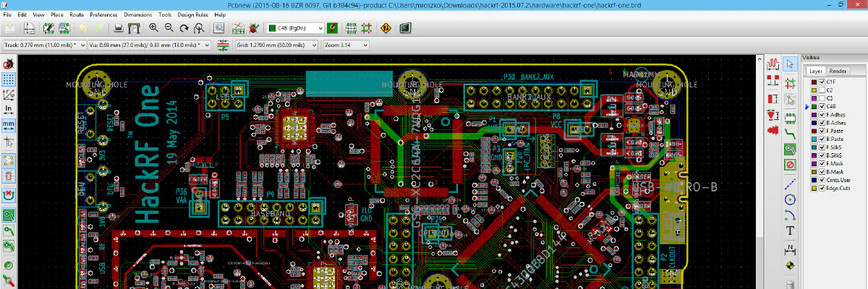868x289 pixels.
Task: Uncheck the F.Adhes layer
Action: pos(822,114)
